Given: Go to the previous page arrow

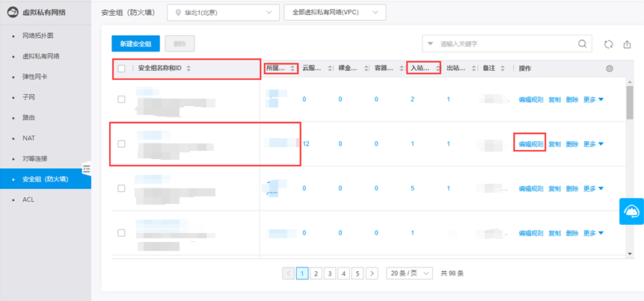Looking at the screenshot, I should click(x=289, y=273).
